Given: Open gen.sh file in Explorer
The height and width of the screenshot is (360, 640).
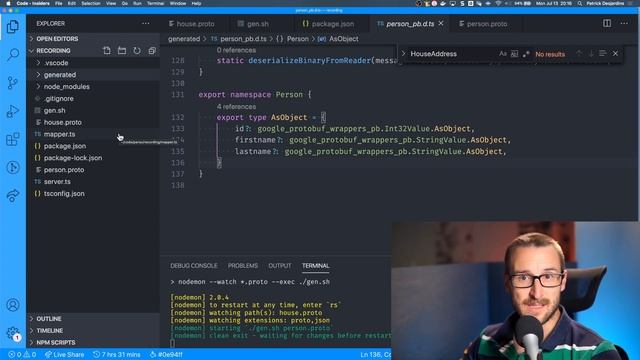Looking at the screenshot, I should 93,110.
